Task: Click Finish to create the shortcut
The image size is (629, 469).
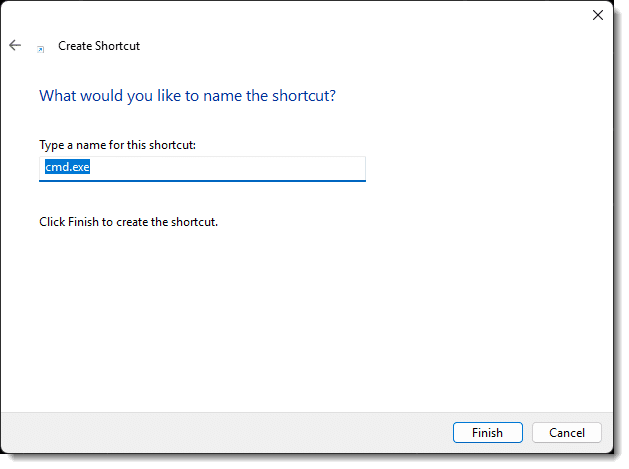Action: point(487,432)
